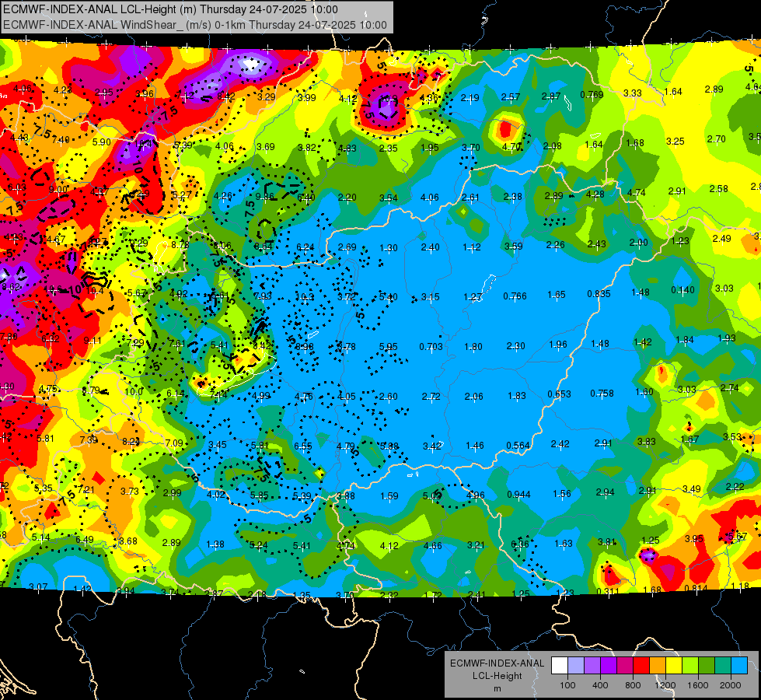The height and width of the screenshot is (700, 761).
Task: Click the wind shear value 2.69
Action: click(347, 247)
